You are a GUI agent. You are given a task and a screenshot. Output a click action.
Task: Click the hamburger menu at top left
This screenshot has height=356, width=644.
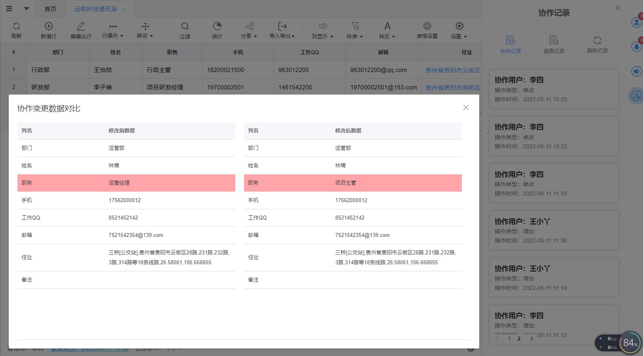pos(9,8)
